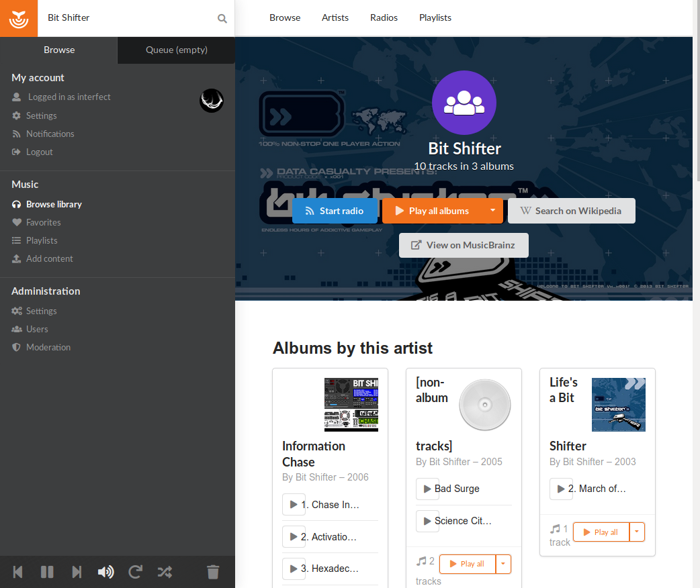Click View on MusicBrainz button
700x588 pixels.
[464, 246]
